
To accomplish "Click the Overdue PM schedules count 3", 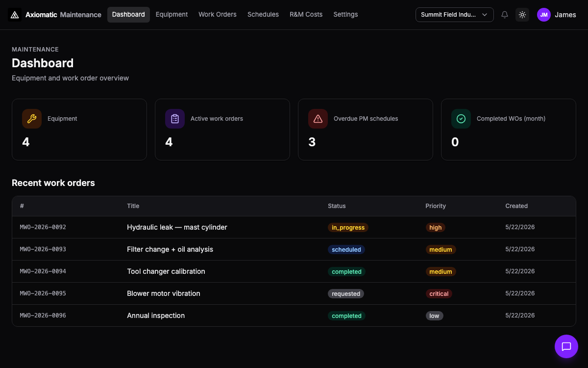I will tap(312, 142).
